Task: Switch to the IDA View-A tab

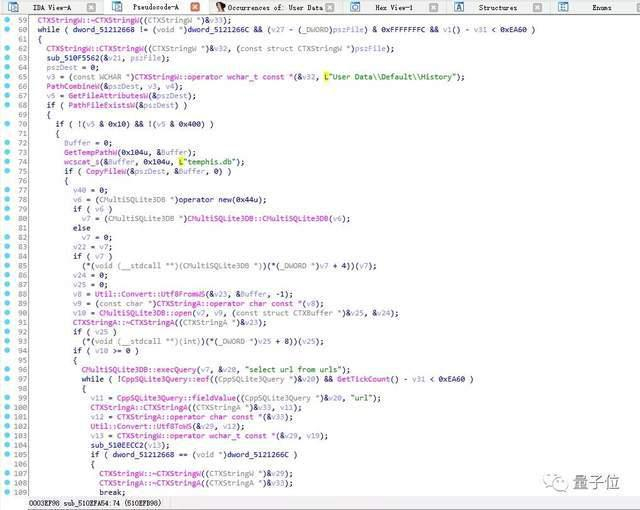Action: (x=51, y=7)
